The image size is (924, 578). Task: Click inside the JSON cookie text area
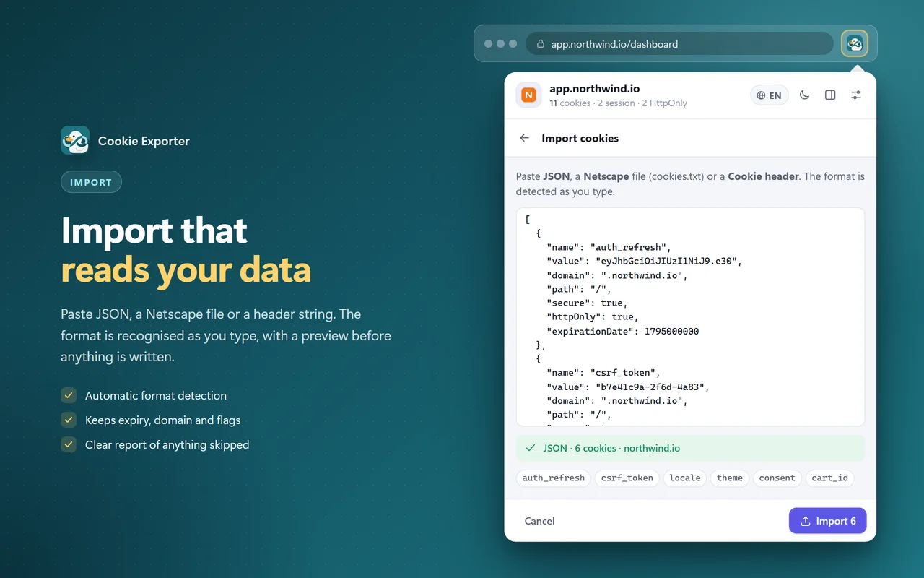pyautogui.click(x=690, y=317)
